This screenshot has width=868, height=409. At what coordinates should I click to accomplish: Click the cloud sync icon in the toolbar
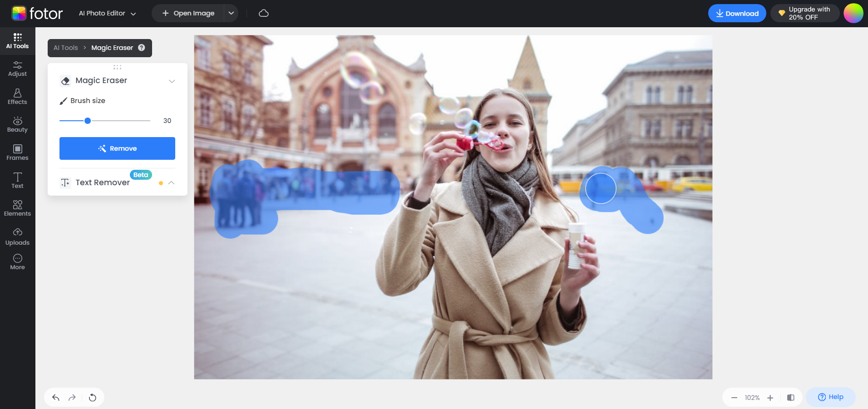tap(263, 13)
